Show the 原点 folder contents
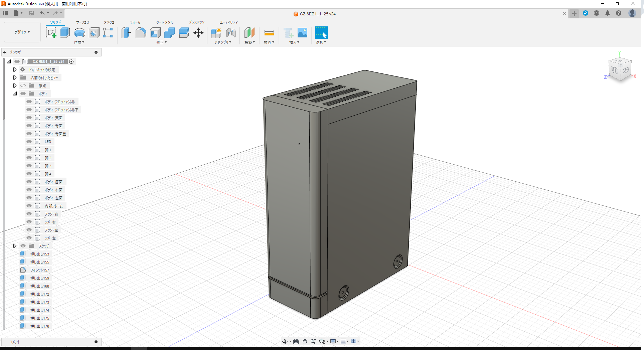This screenshot has height=350, width=644. [x=15, y=85]
